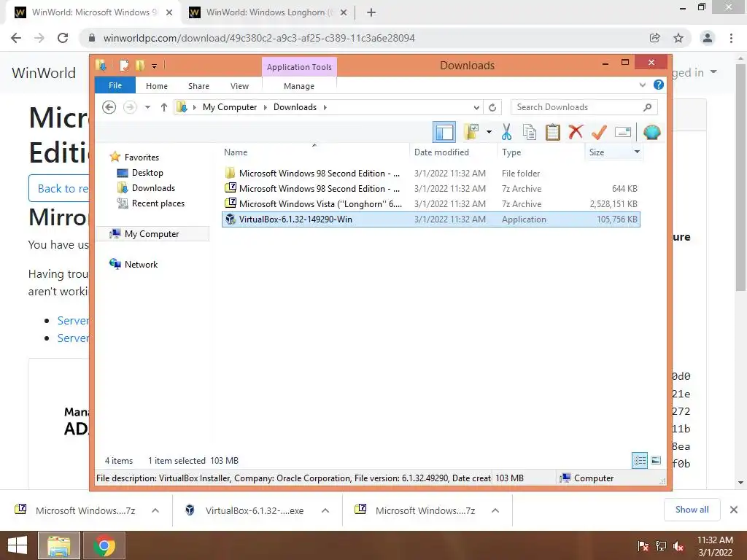Click My Computer in the address breadcrumb
The height and width of the screenshot is (560, 747).
230,107
